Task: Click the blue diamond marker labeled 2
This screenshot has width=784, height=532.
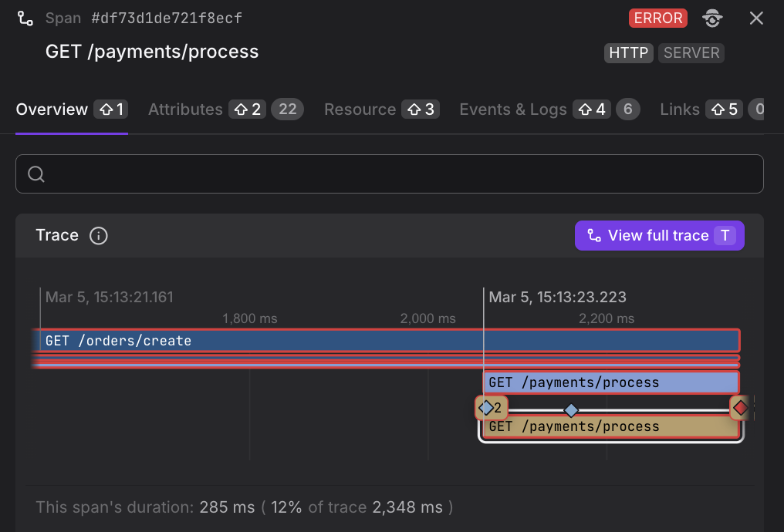Action: (486, 408)
